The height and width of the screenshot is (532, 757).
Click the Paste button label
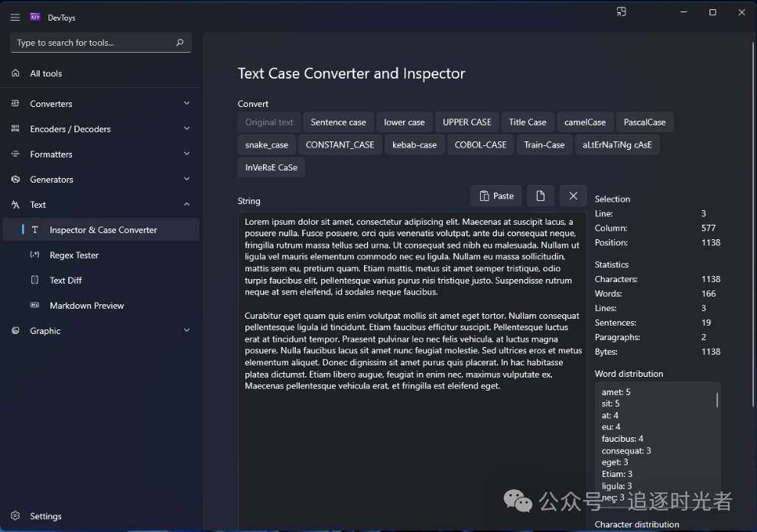(x=503, y=196)
